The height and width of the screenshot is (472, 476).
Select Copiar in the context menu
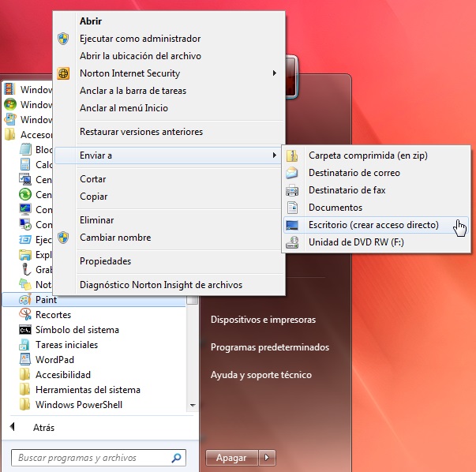pyautogui.click(x=169, y=197)
